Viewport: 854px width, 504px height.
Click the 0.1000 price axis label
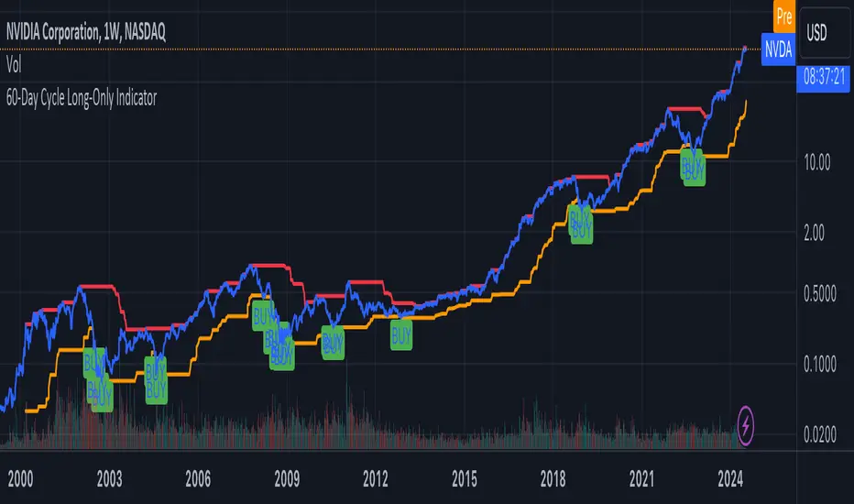point(820,364)
